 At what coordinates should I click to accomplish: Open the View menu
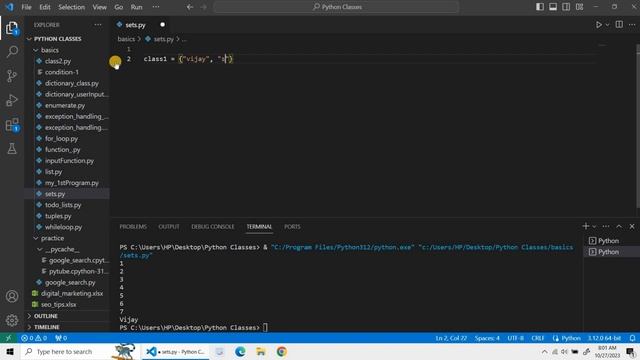[99, 7]
